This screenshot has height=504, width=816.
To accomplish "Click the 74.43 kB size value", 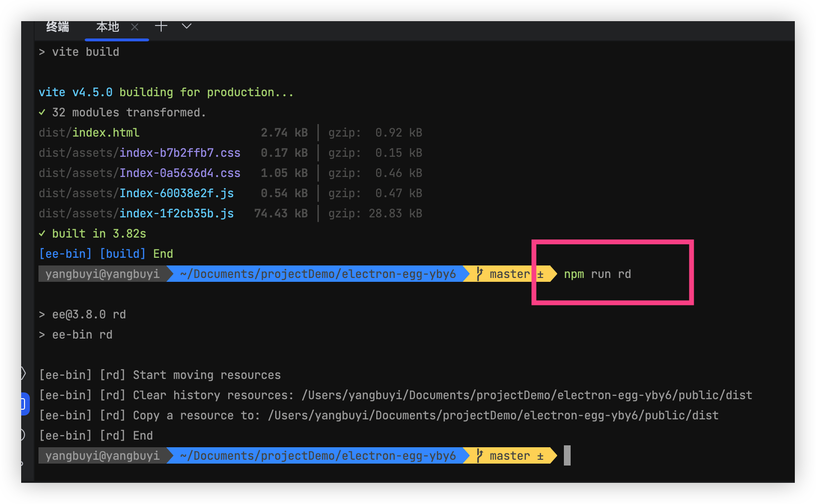I will pos(281,214).
